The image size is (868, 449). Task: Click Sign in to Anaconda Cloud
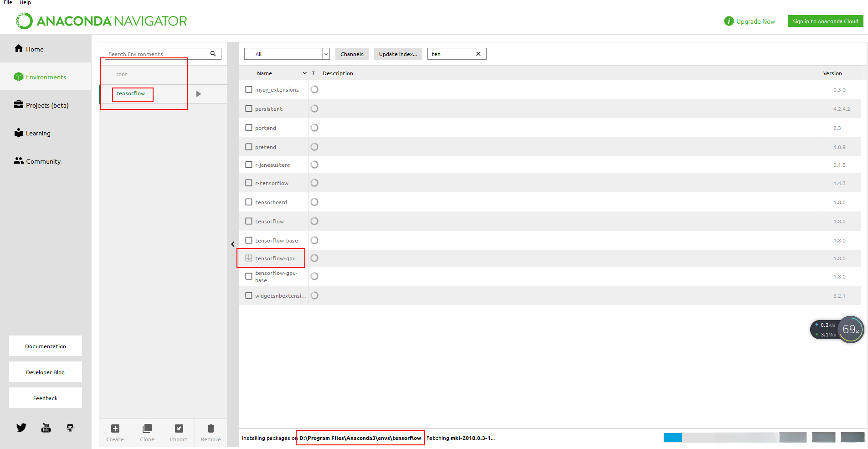(825, 21)
